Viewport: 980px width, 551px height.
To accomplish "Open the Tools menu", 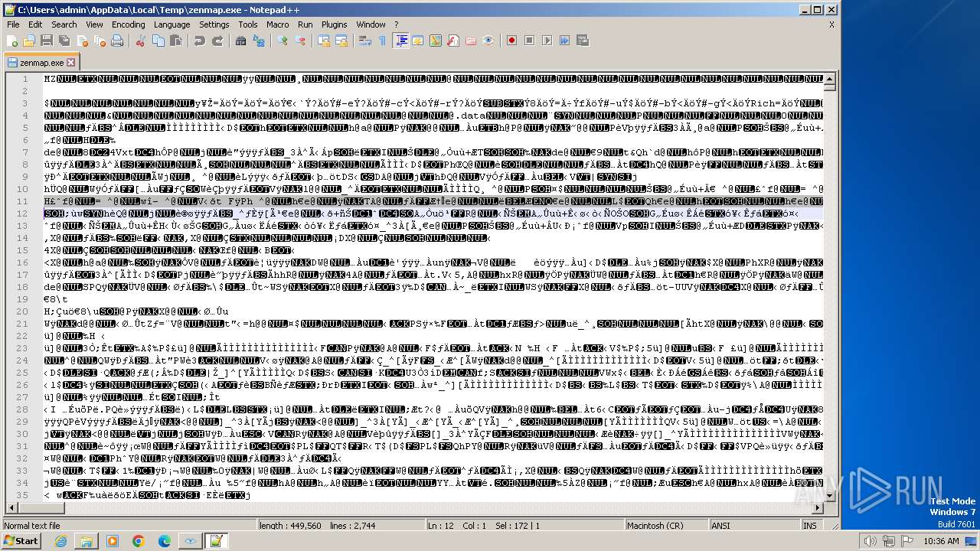I will point(247,24).
